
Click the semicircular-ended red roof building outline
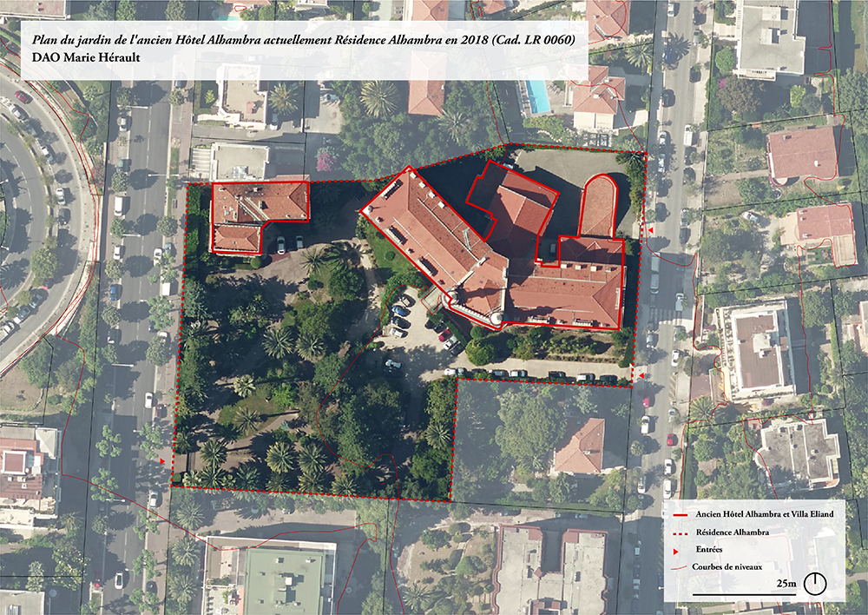click(598, 206)
